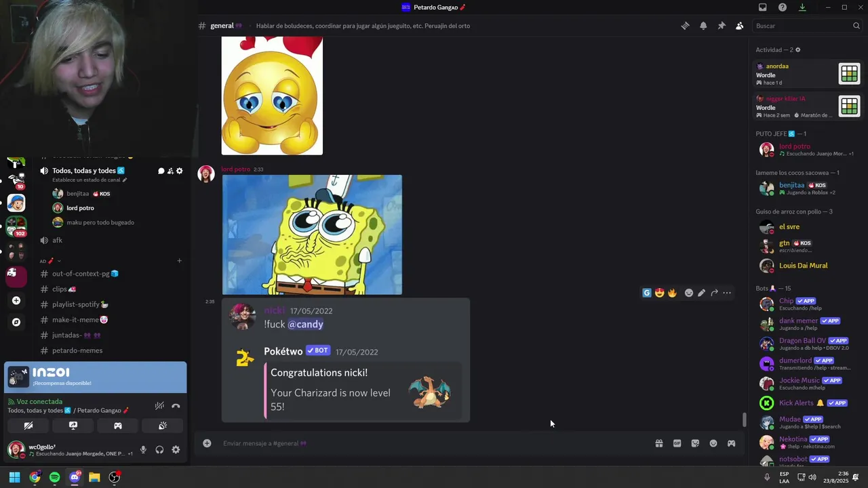Open the Discord inbox icon
This screenshot has width=868, height=488.
(x=763, y=7)
